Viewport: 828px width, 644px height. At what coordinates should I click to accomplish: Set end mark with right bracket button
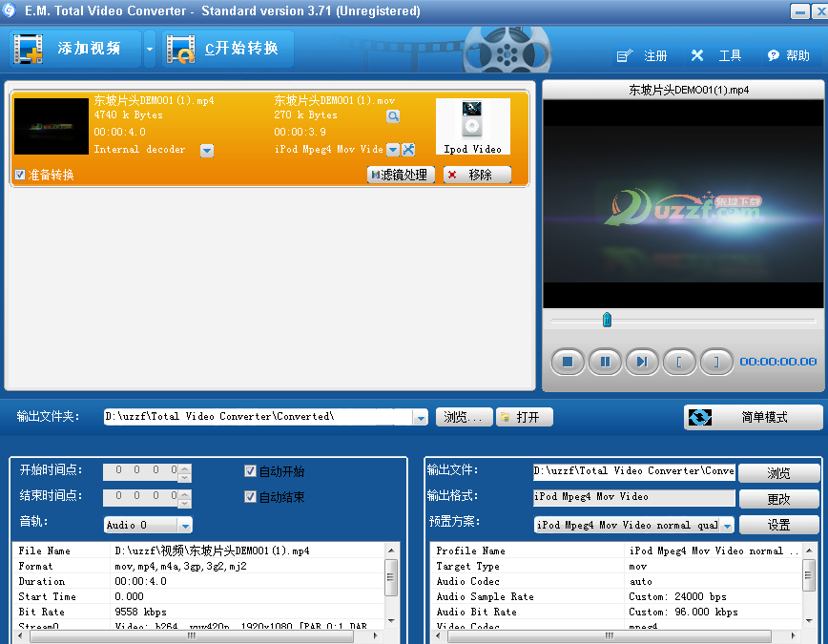(716, 362)
